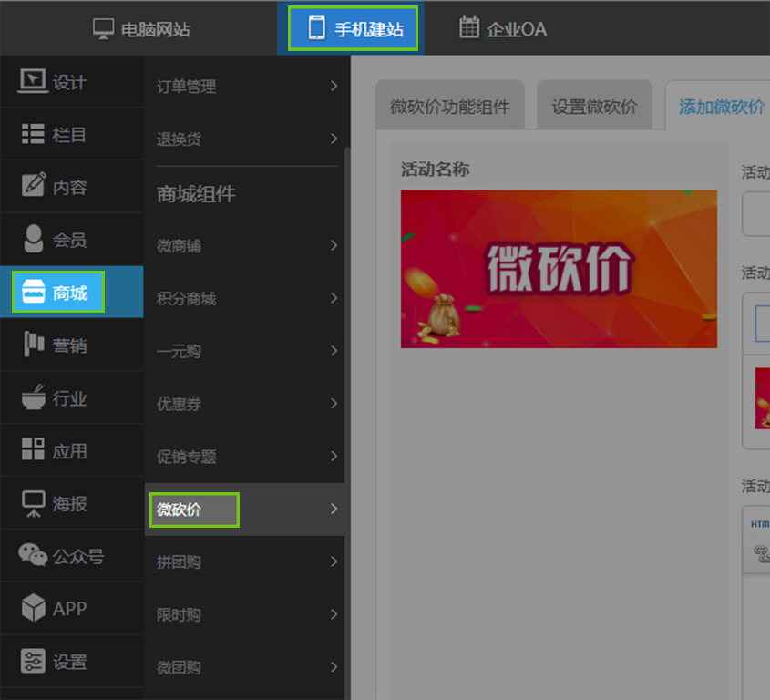The height and width of the screenshot is (700, 770).
Task: Open the 行业 industry bowl icon
Action: pos(33,398)
